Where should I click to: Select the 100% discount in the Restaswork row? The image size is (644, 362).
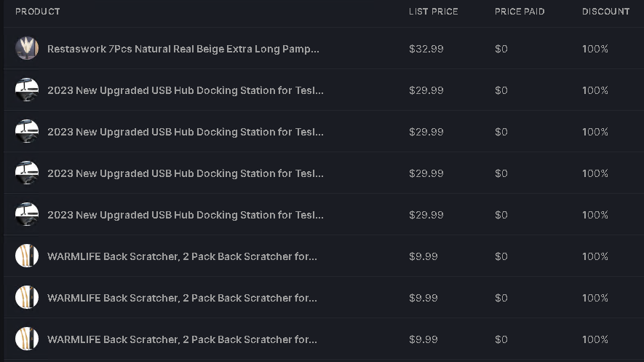pos(595,49)
